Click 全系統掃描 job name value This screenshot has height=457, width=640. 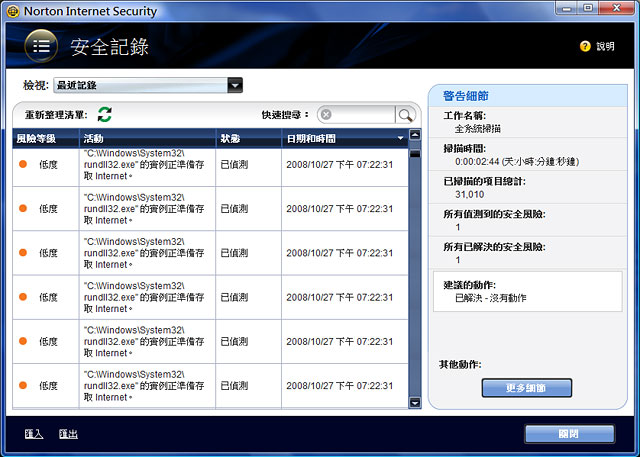[478, 129]
